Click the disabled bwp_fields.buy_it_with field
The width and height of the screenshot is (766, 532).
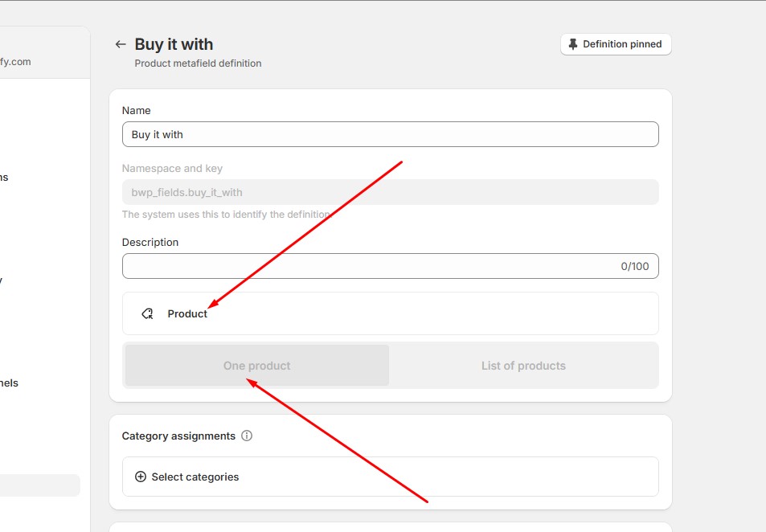click(390, 192)
